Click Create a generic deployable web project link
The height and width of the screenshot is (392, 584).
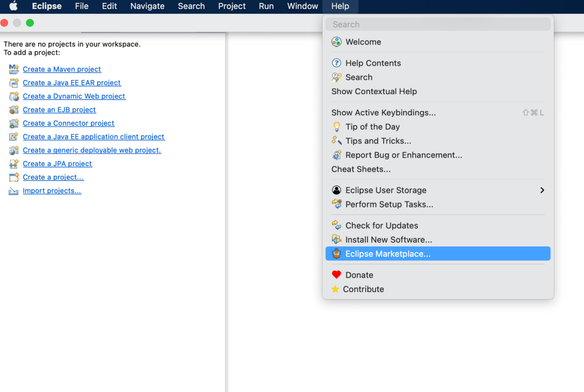[91, 150]
